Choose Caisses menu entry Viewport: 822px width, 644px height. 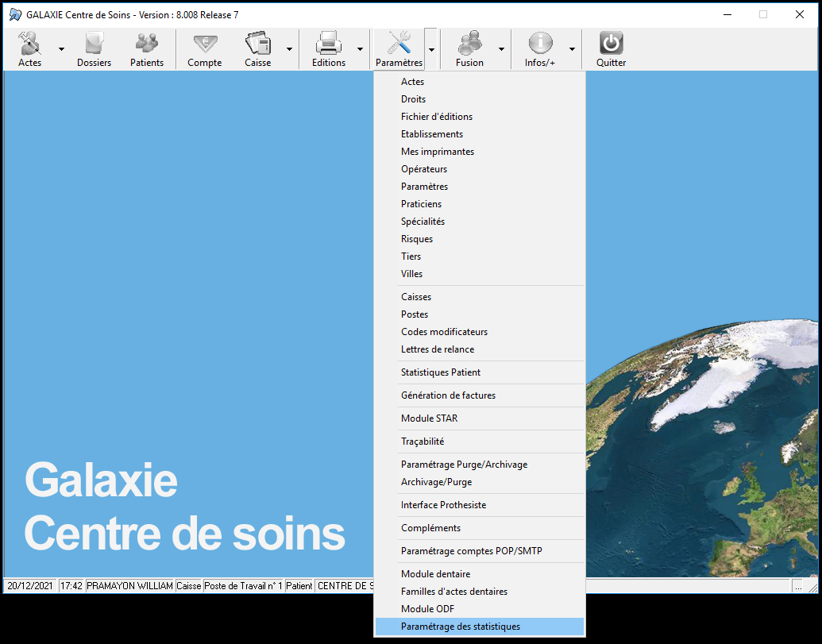(480, 296)
